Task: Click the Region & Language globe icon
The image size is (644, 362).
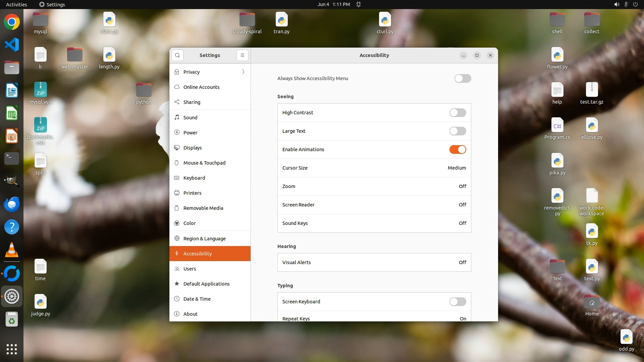Action: point(177,238)
